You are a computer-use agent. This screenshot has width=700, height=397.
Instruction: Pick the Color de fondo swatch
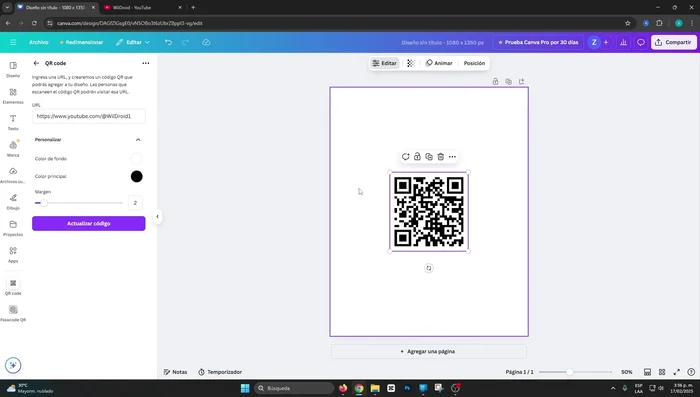pos(137,159)
